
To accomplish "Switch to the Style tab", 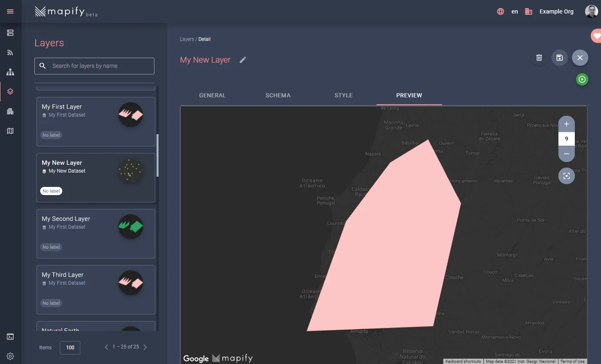I will click(x=343, y=95).
